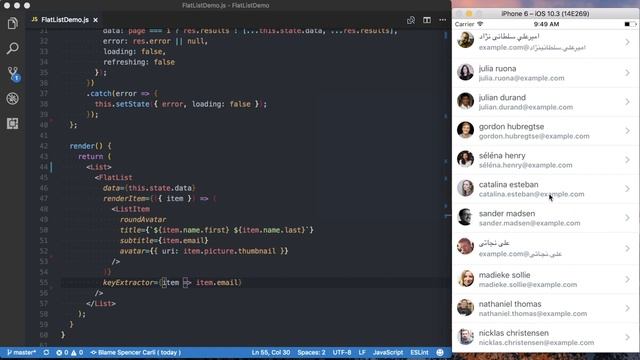The height and width of the screenshot is (360, 640).
Task: Click the master branch indicator in status bar
Action: coord(21,352)
